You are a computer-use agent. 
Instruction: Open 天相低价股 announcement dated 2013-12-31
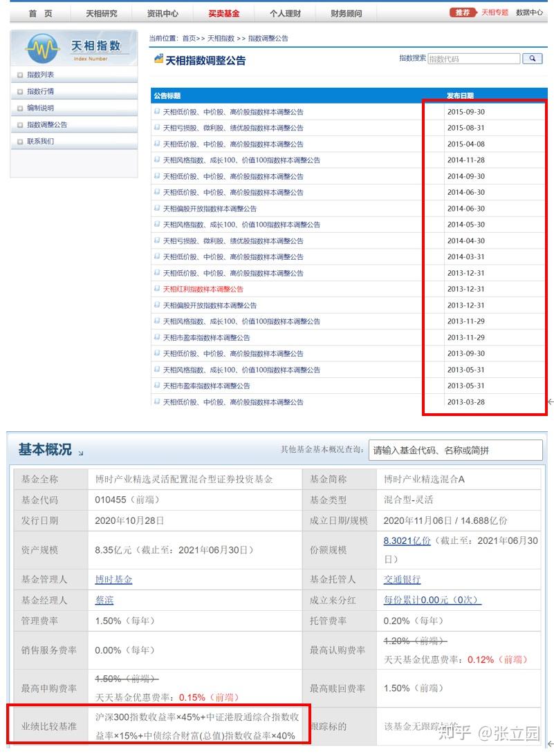(234, 273)
